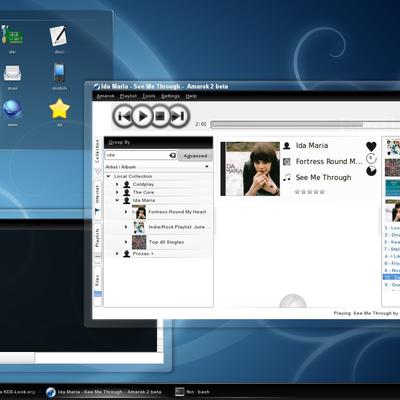
Task: Expand the last artist node in tree
Action: (117, 254)
